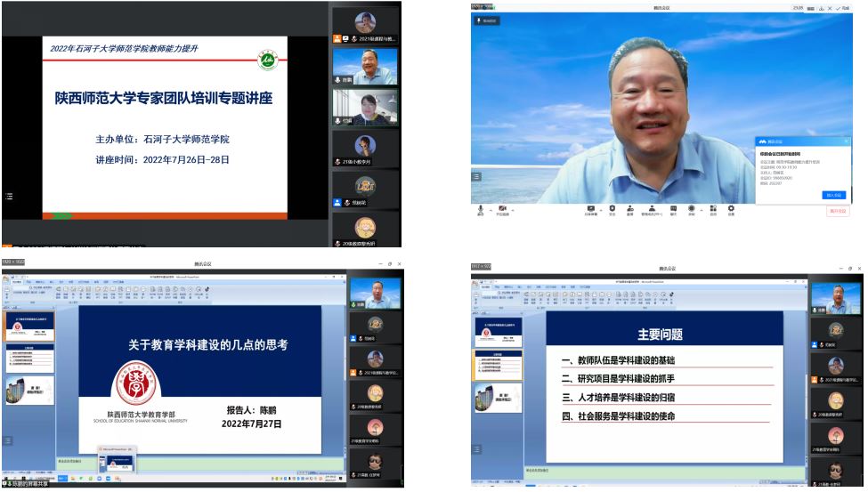Viewport: 868px width, 492px height.
Task: Switch grid view icon in speaker window title bar
Action: (810, 8)
